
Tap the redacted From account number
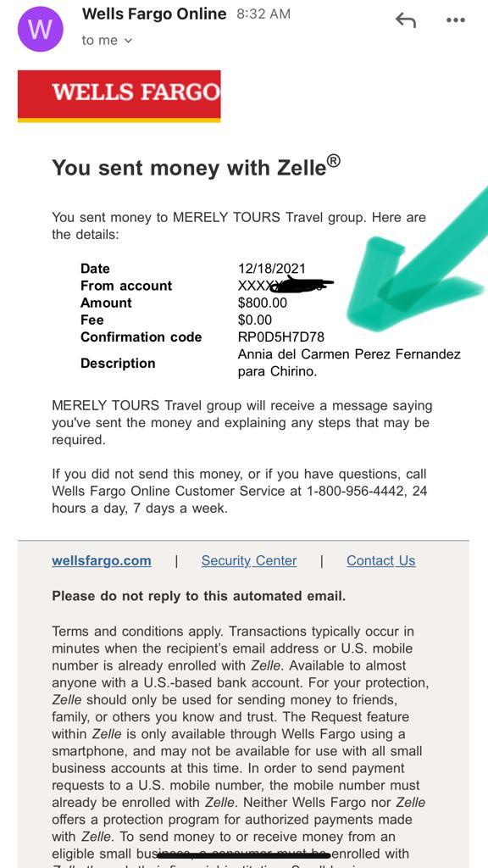point(286,285)
